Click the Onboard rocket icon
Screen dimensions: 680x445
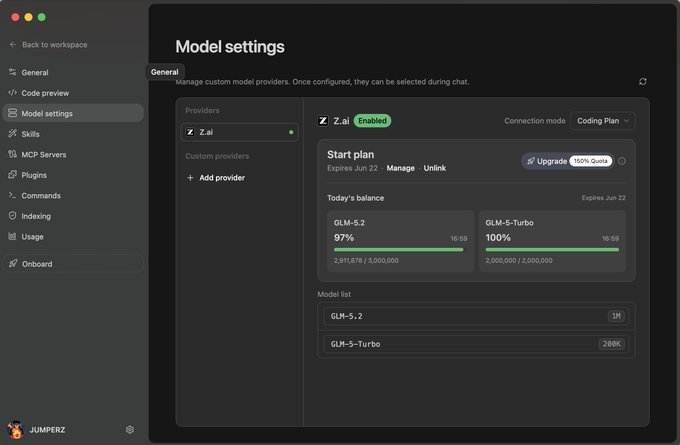[x=13, y=263]
